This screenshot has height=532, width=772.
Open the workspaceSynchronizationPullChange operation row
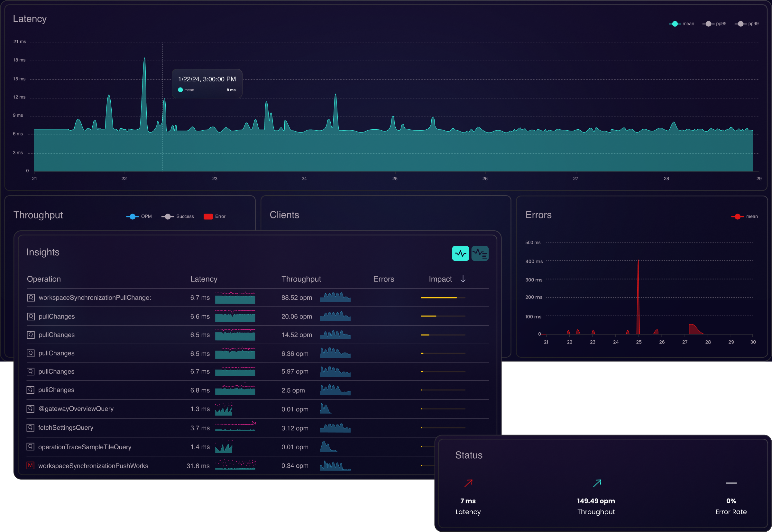click(x=95, y=297)
